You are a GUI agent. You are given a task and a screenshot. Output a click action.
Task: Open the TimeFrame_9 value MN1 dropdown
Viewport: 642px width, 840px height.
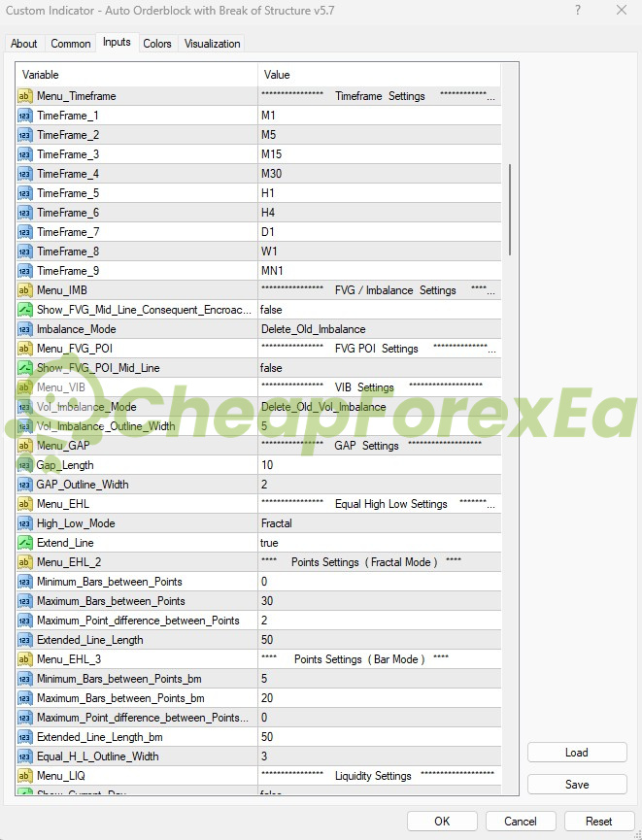pos(380,271)
